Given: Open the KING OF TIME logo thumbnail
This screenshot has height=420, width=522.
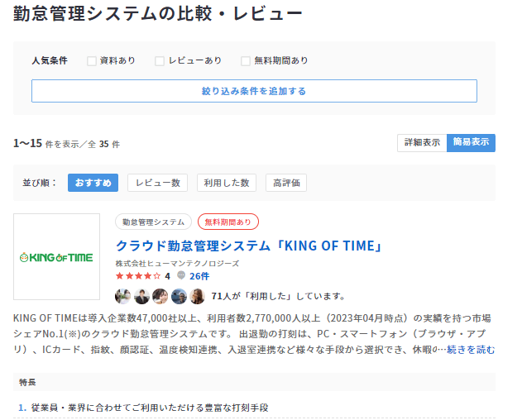Looking at the screenshot, I should click(56, 256).
